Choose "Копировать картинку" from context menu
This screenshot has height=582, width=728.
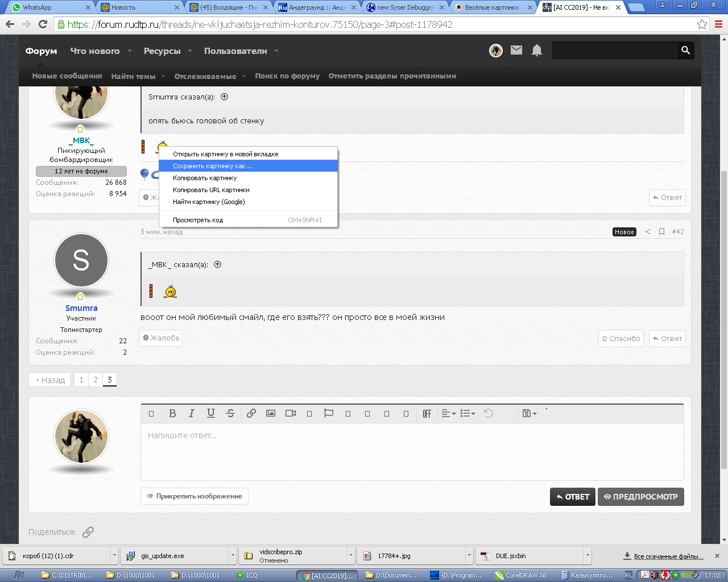[248, 178]
